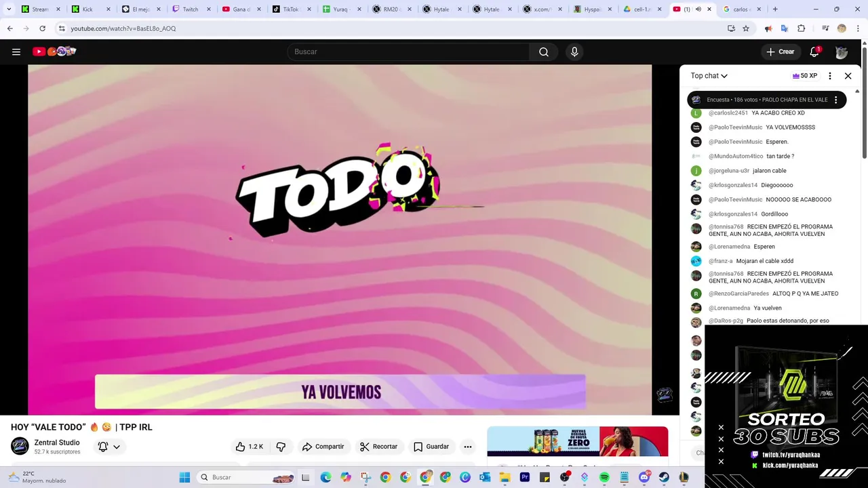Click the address bar URL
Screen dimensions: 868x488
123,28
